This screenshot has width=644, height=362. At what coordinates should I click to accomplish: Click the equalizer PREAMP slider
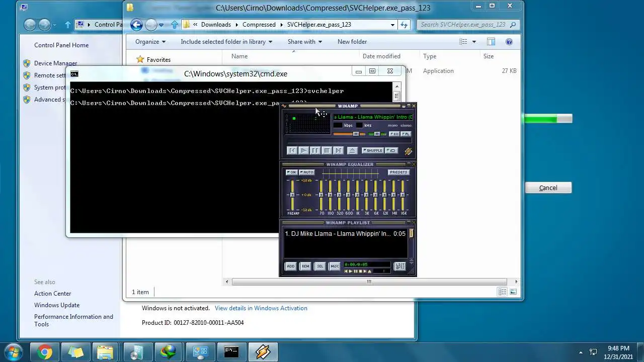click(292, 195)
